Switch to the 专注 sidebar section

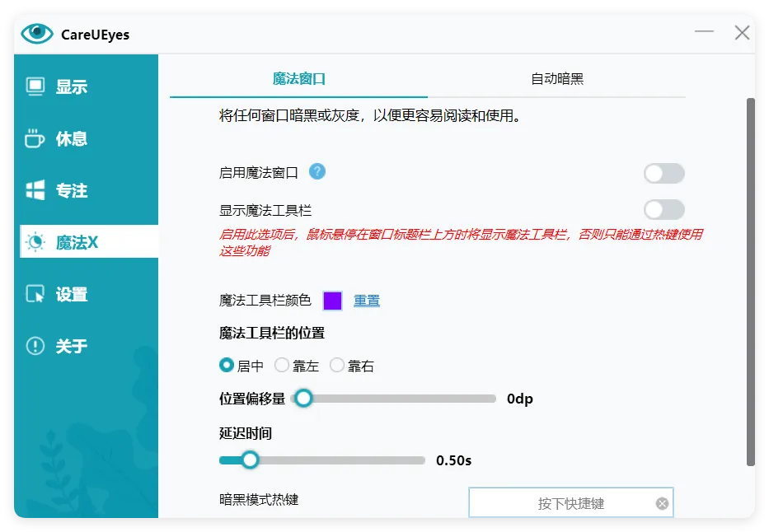(x=87, y=190)
